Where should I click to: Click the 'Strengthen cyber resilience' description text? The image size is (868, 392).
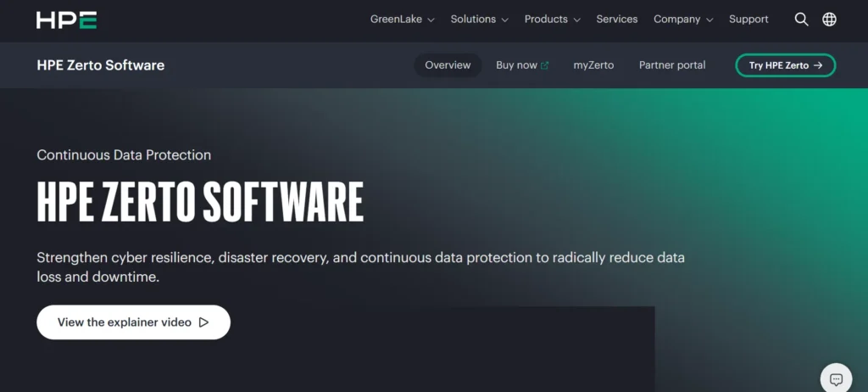[361, 267]
